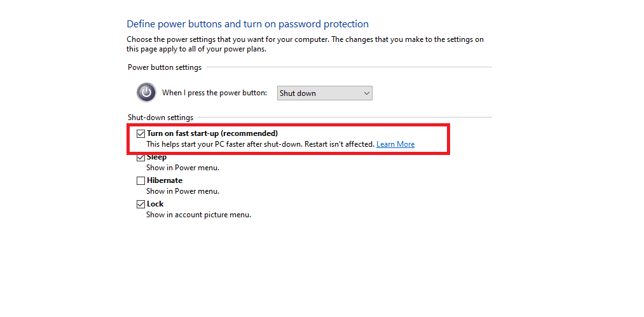Select the "Power button settings" section header

165,67
